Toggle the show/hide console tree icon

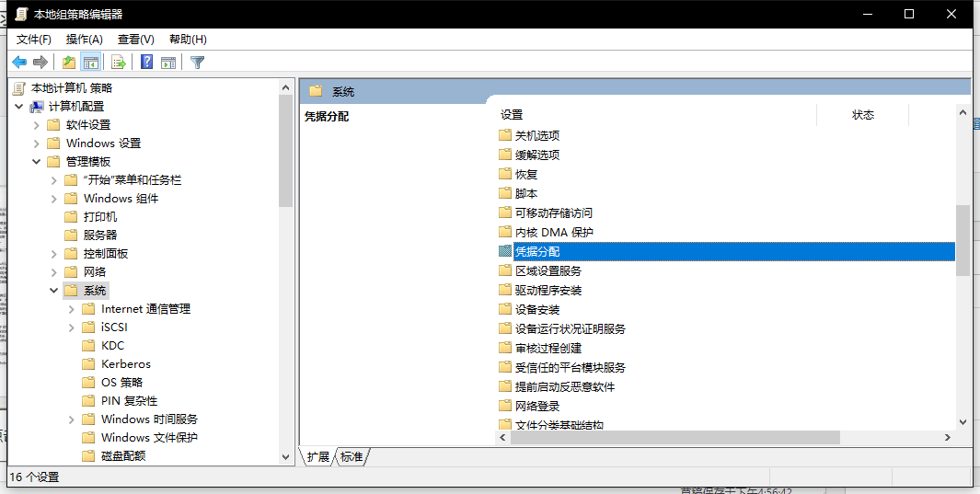(x=90, y=63)
